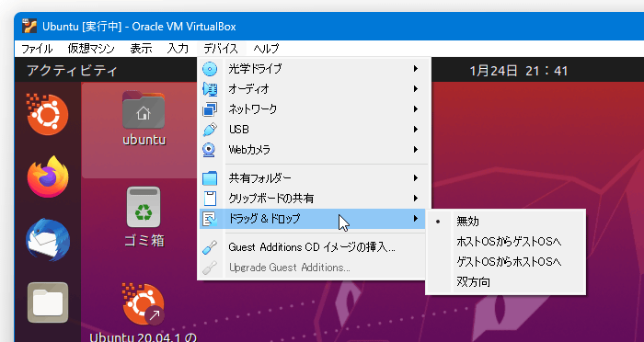
Task: Expand the クリップボードの共有 submenu arrow
Action: coord(416,199)
